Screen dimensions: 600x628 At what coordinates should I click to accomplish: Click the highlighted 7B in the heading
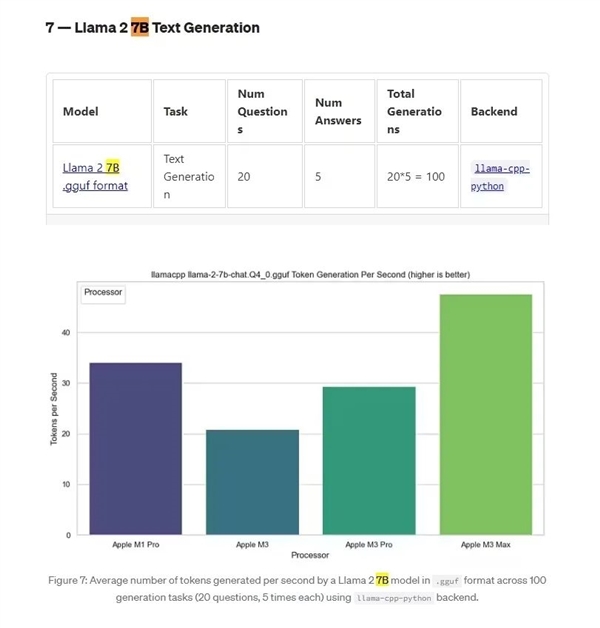click(139, 27)
